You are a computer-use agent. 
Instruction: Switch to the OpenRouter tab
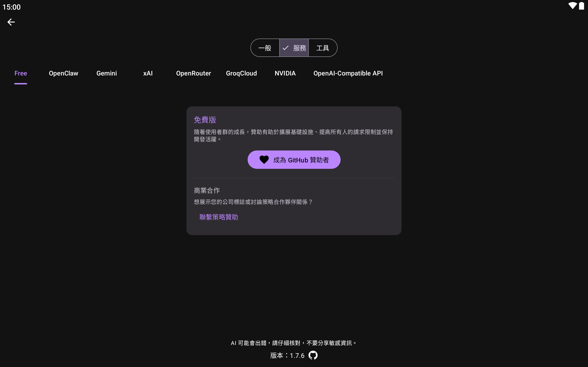193,73
